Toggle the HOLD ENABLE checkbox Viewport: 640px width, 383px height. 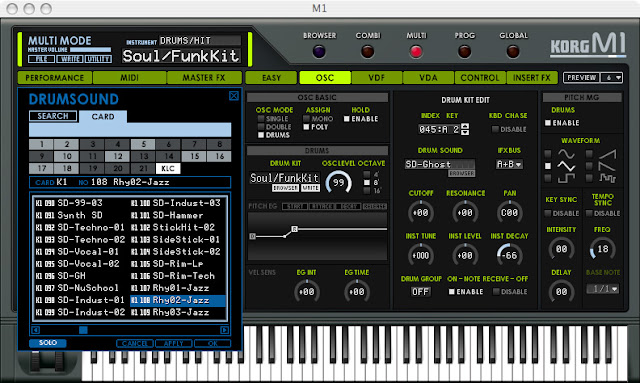pos(347,119)
